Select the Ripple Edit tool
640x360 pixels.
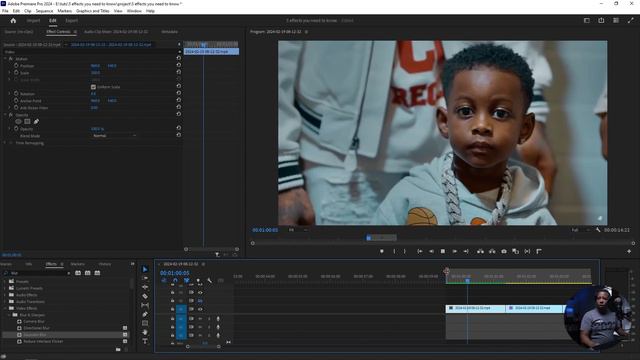pos(145,287)
